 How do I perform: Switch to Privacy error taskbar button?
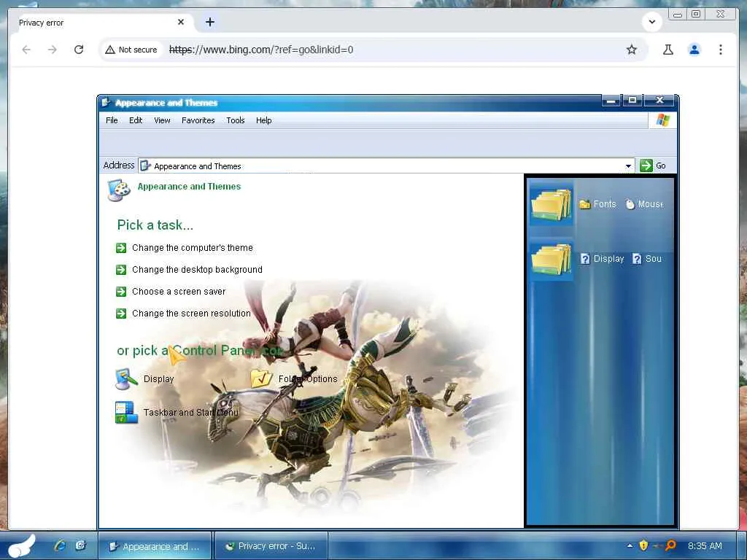(x=271, y=546)
